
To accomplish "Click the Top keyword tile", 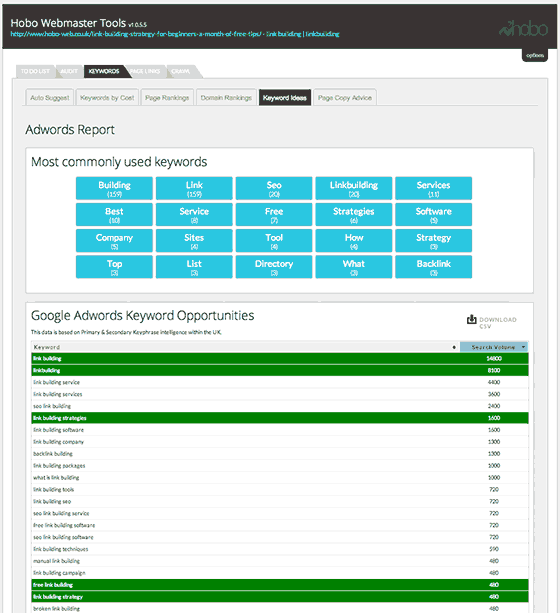I will (x=114, y=267).
